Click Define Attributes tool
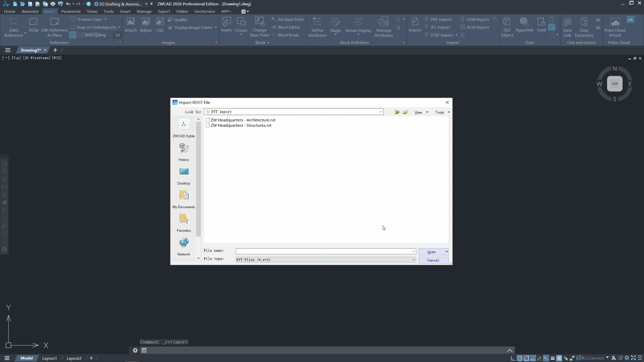 point(317,28)
